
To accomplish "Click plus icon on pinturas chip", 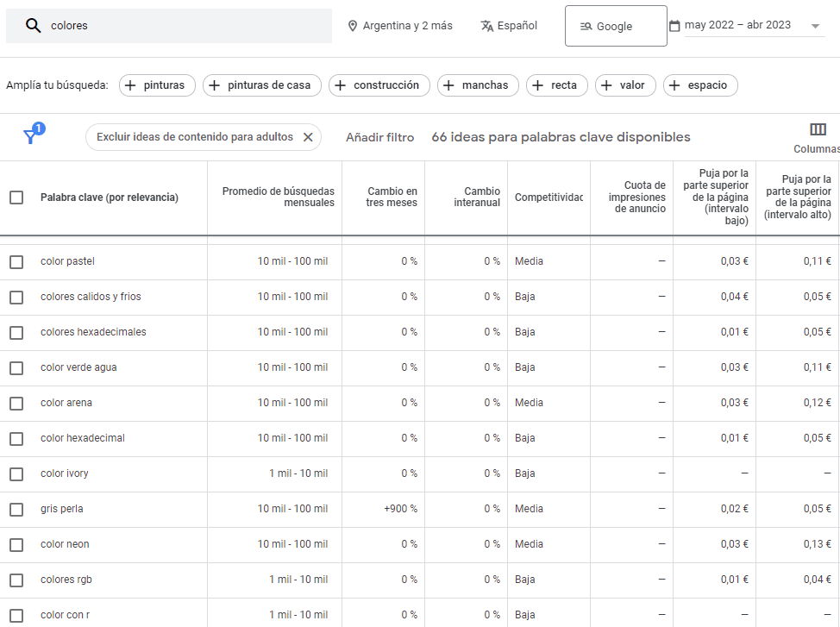I will (130, 85).
